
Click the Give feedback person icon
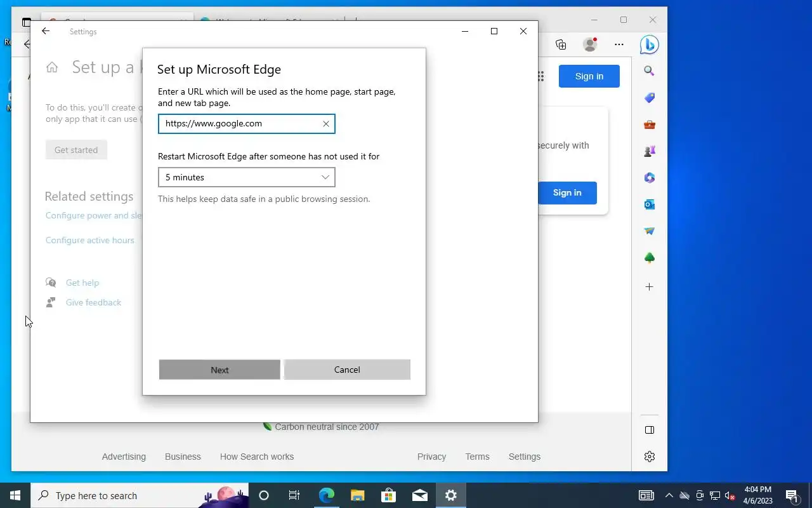[x=51, y=302]
